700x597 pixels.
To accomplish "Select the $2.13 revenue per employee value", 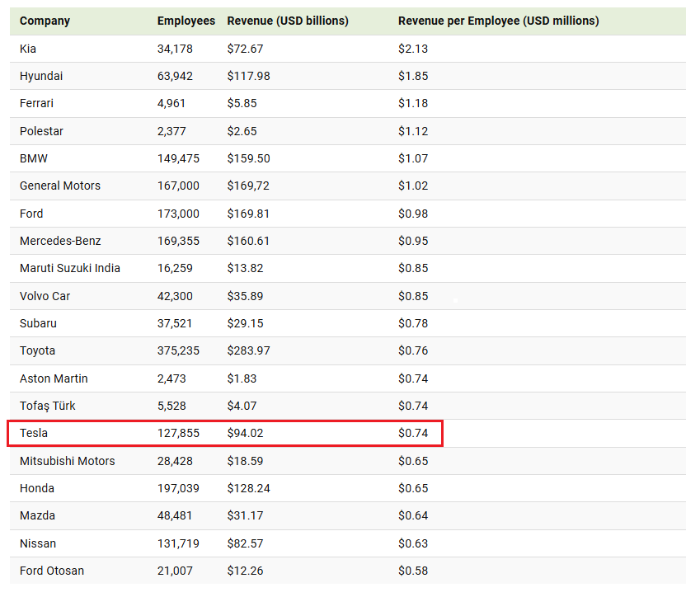I will tap(413, 49).
